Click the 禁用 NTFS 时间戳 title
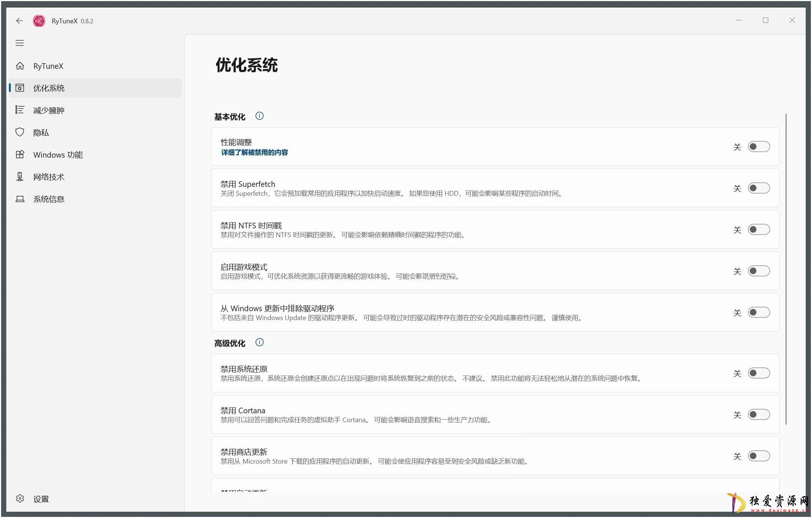 click(x=251, y=225)
